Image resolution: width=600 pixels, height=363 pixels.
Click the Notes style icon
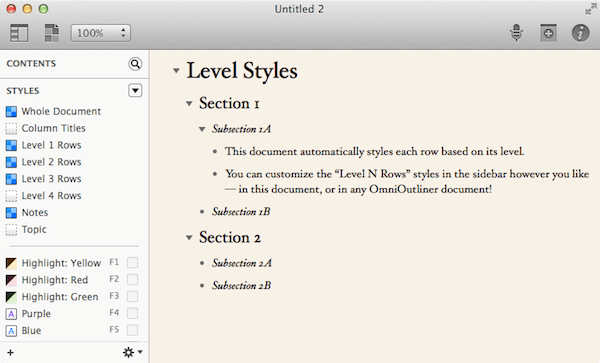[x=11, y=213]
